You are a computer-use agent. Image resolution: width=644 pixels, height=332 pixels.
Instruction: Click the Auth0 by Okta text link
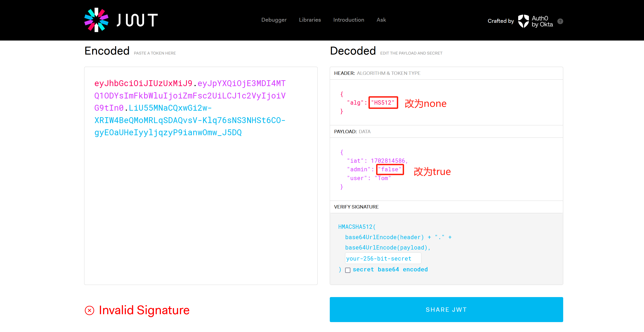[x=542, y=21]
